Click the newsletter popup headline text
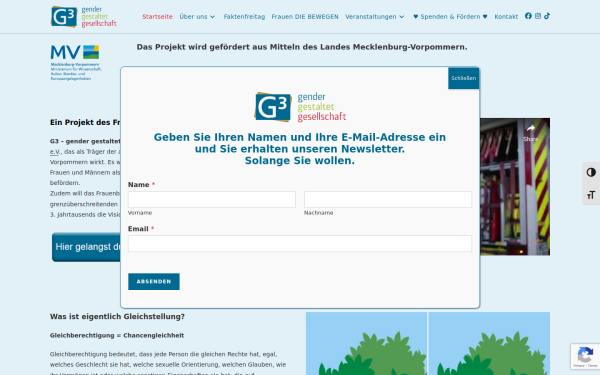600x375 pixels. click(300, 149)
